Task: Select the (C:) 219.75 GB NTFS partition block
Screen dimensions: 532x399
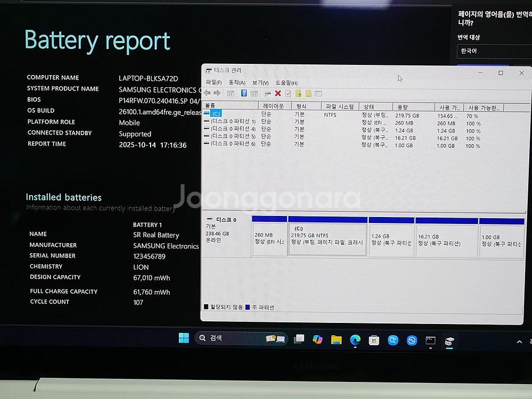Action: click(x=327, y=239)
